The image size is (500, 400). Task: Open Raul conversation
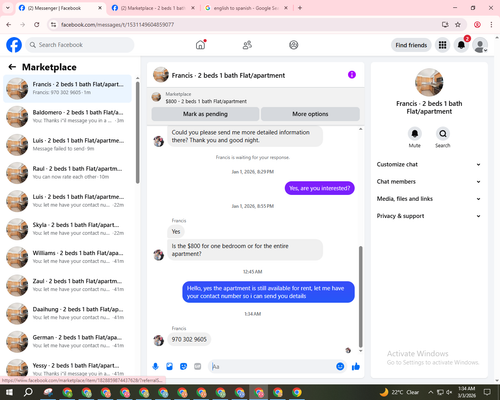click(67, 173)
